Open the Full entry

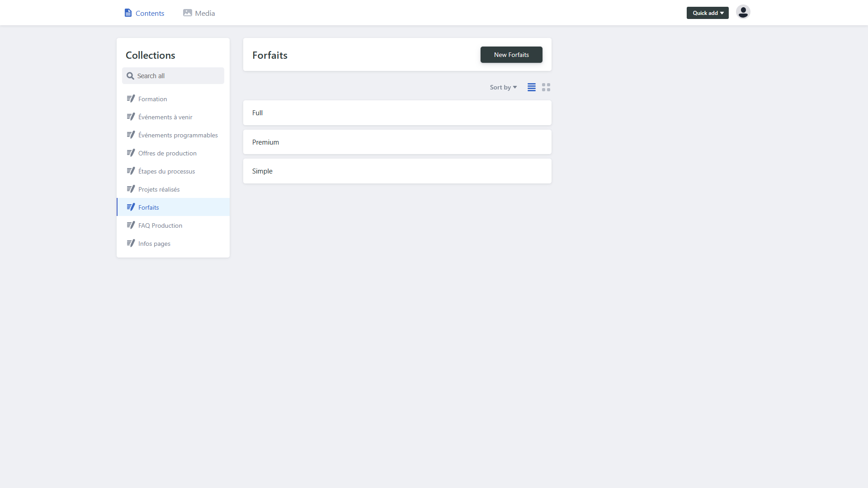pos(397,113)
